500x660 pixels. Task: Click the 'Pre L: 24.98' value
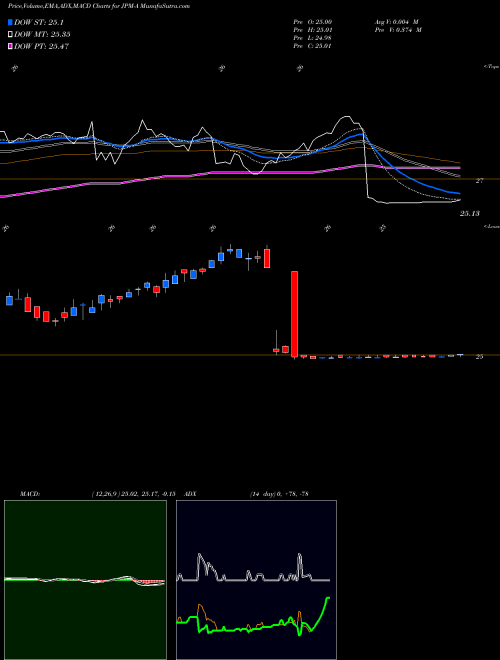(312, 37)
